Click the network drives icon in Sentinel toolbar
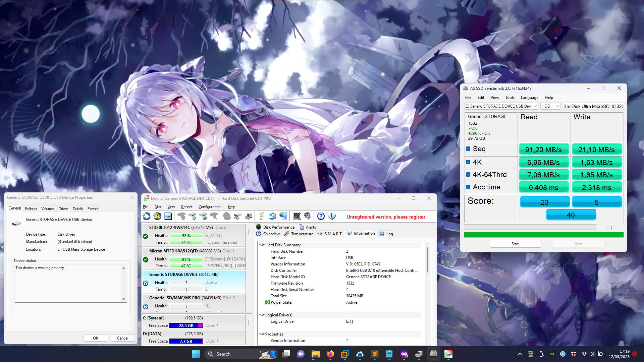Screen dimensions: 644x362 (238, 217)
